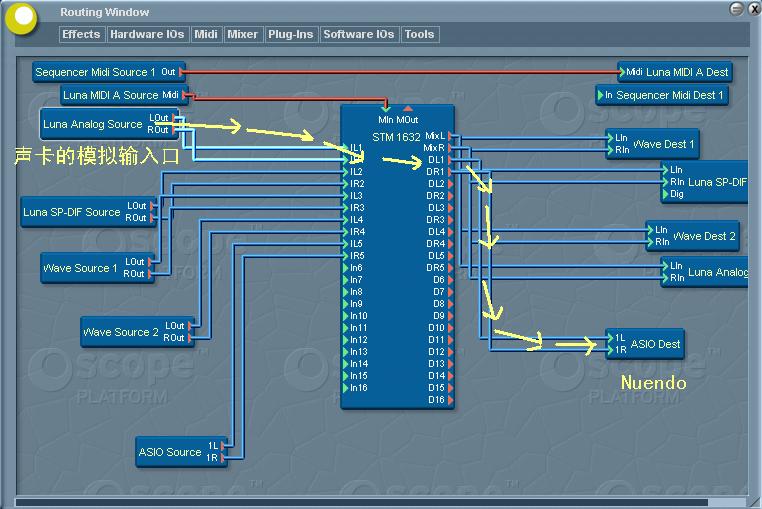This screenshot has width=762, height=509.
Task: Click ROut port of Luna SP-DIF Source
Action: coord(153,218)
